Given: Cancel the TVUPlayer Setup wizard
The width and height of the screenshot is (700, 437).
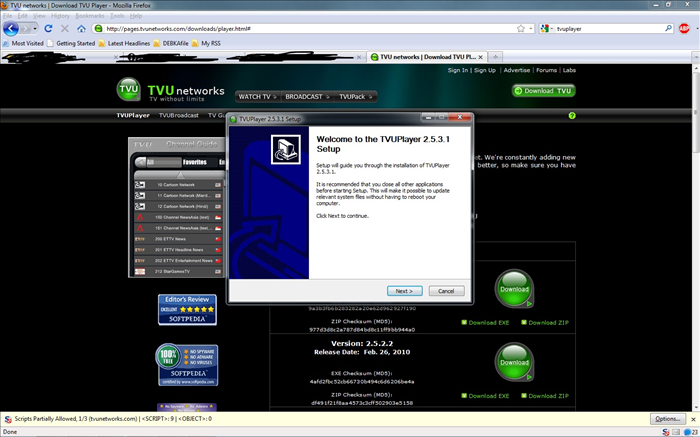Looking at the screenshot, I should tap(446, 291).
